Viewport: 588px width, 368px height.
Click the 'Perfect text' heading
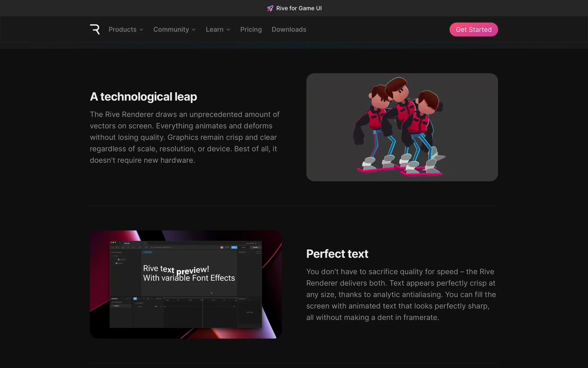[337, 254]
